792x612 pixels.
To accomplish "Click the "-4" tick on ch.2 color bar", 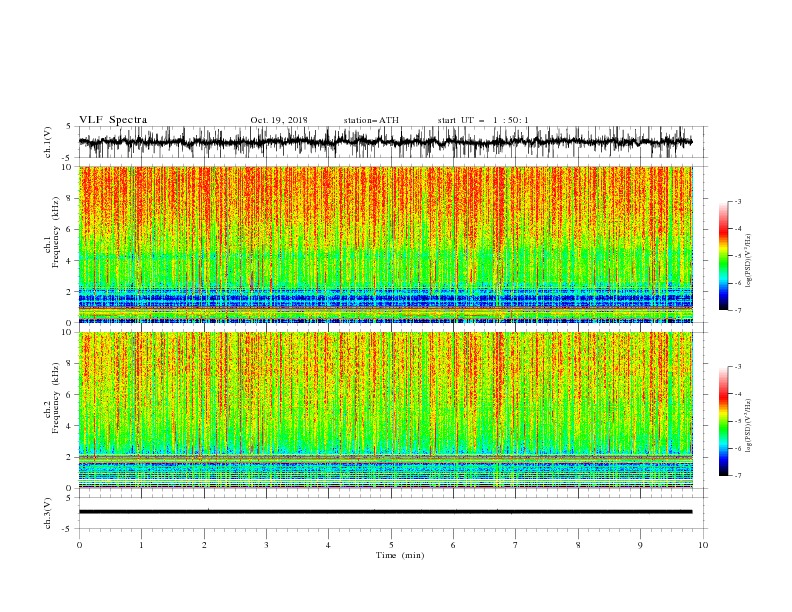I will point(738,394).
